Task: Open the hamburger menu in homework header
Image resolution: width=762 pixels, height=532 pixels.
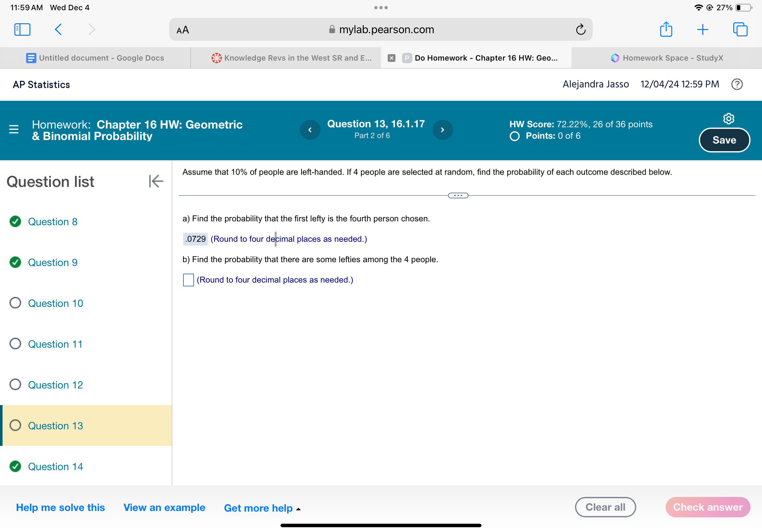Action: tap(14, 129)
